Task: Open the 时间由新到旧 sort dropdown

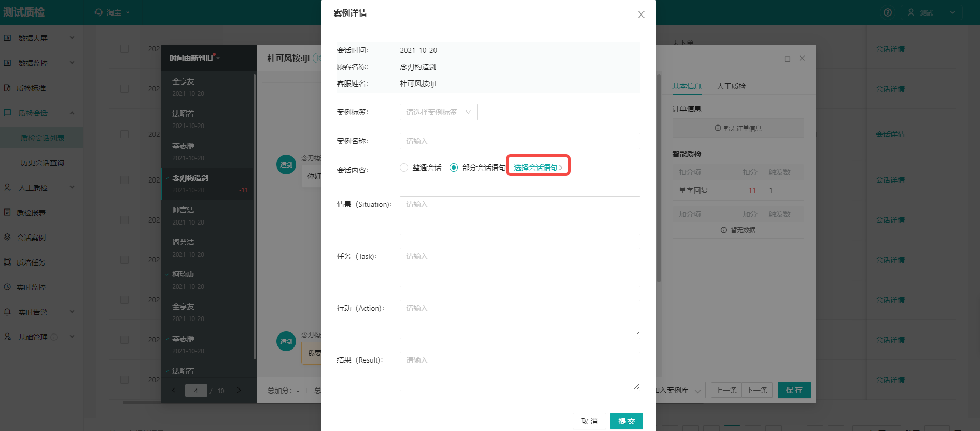Action: (x=194, y=58)
